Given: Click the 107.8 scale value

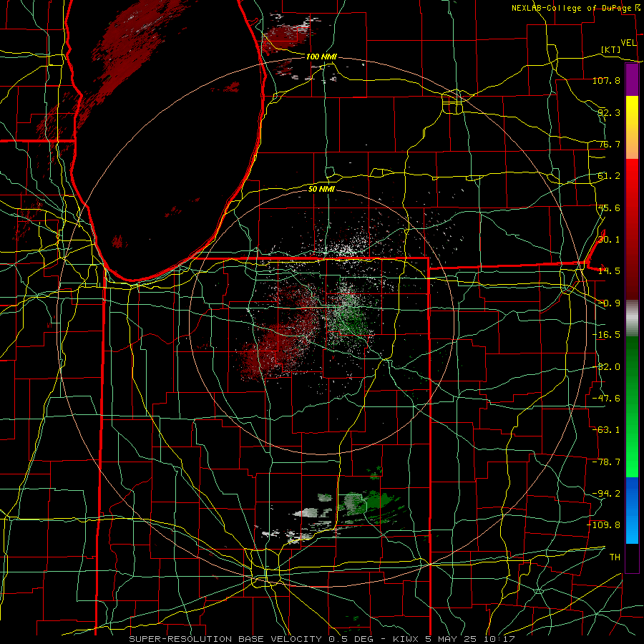Looking at the screenshot, I should [606, 80].
